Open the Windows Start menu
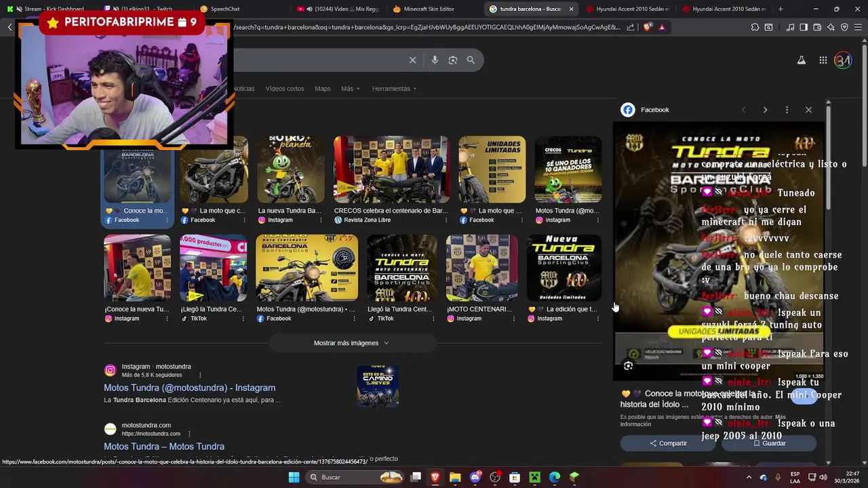The width and height of the screenshot is (868, 488). [294, 477]
